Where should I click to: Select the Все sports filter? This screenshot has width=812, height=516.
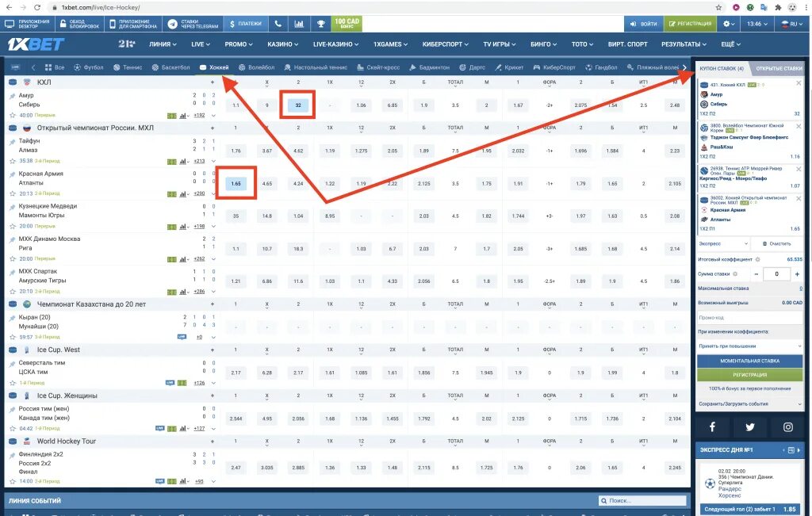[55, 67]
